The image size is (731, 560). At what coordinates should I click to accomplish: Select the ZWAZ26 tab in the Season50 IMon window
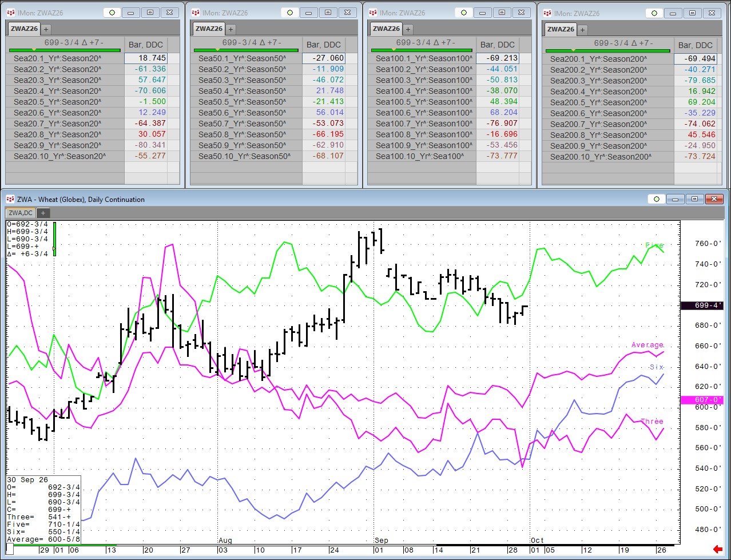[209, 29]
